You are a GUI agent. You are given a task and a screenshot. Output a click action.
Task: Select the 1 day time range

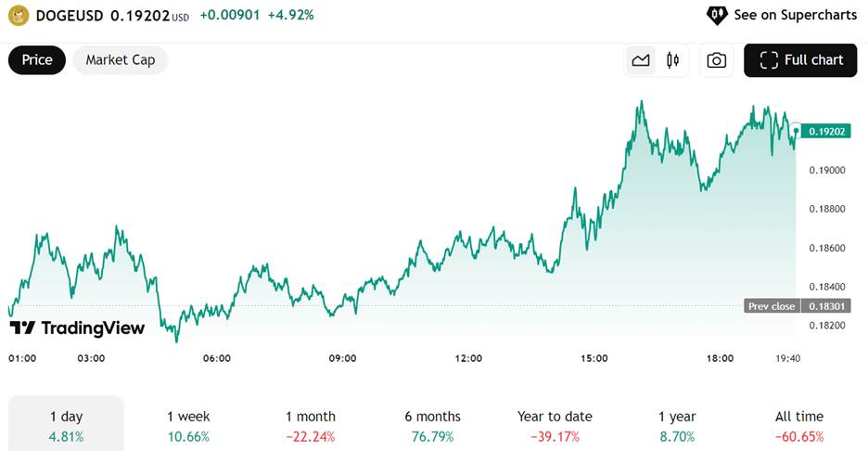(66, 426)
